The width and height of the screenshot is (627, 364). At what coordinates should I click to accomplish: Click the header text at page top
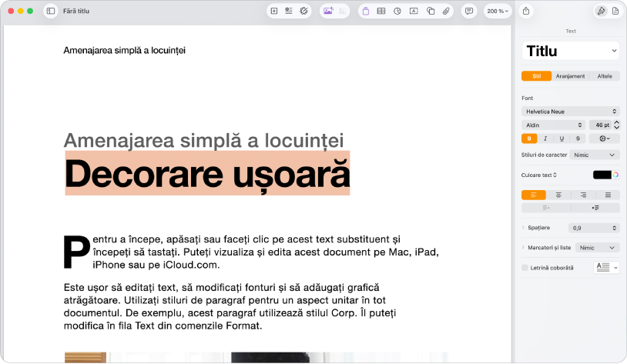(124, 50)
